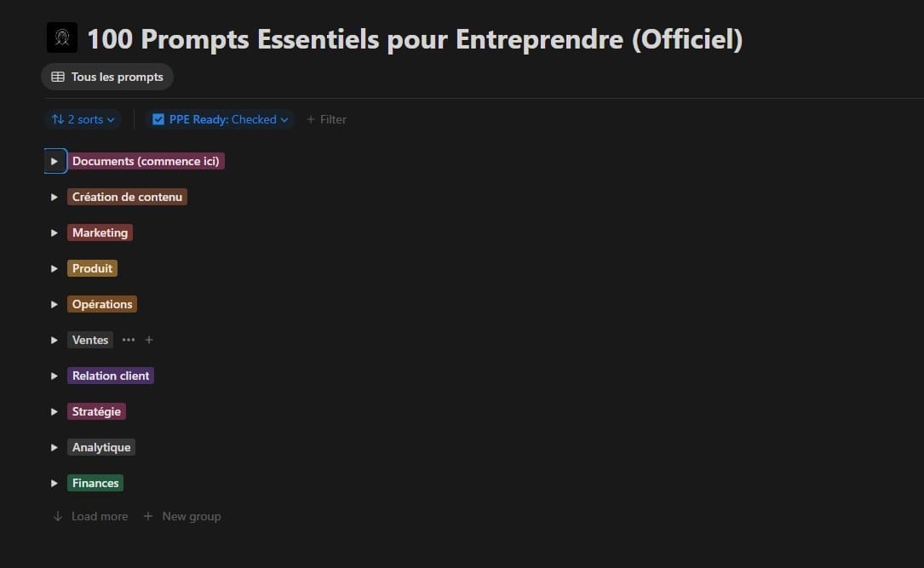Image resolution: width=924 pixels, height=568 pixels.
Task: Expand the Finances group
Action: pyautogui.click(x=55, y=483)
